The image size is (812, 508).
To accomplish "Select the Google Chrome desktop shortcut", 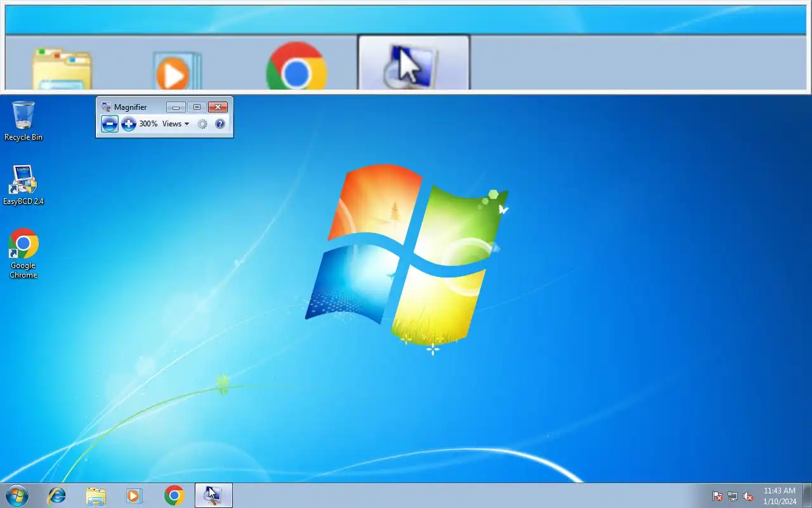I will (23, 253).
